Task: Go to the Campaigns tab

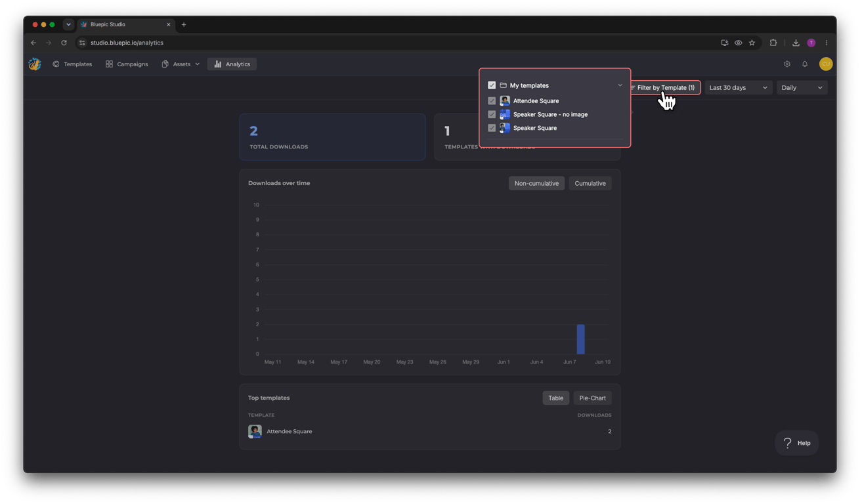Action: coord(127,64)
